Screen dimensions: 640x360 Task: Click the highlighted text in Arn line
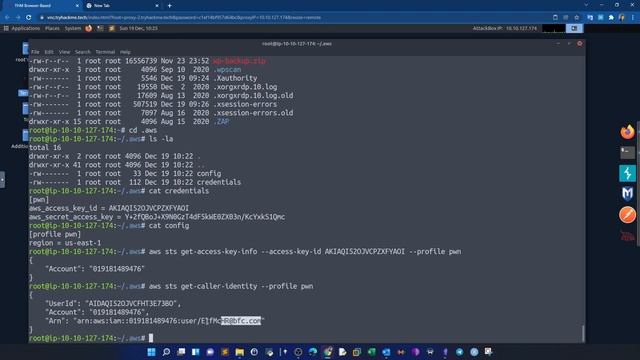241,321
